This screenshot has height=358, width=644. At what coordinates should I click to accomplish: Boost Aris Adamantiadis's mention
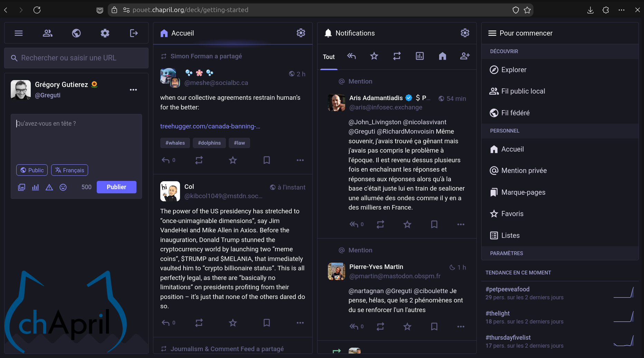[380, 224]
